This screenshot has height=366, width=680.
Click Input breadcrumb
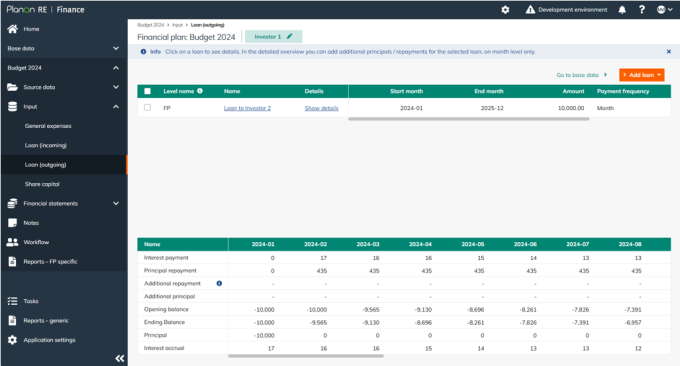pos(177,25)
